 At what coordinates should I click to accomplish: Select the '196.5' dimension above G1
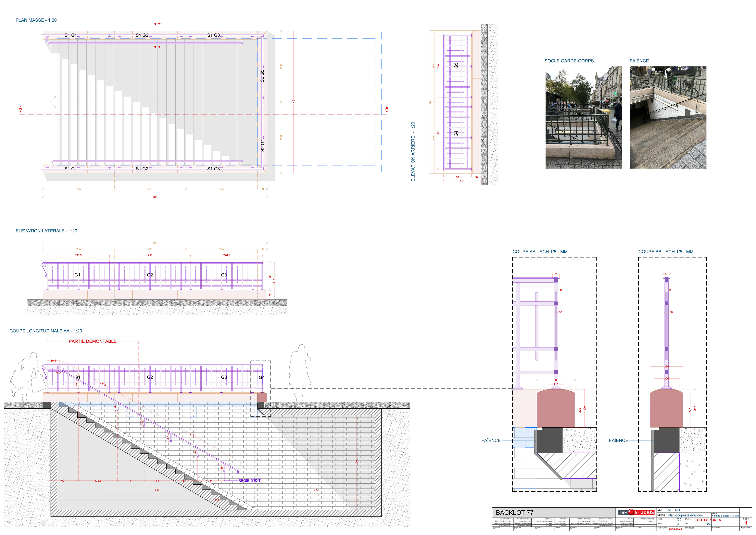coord(78,255)
